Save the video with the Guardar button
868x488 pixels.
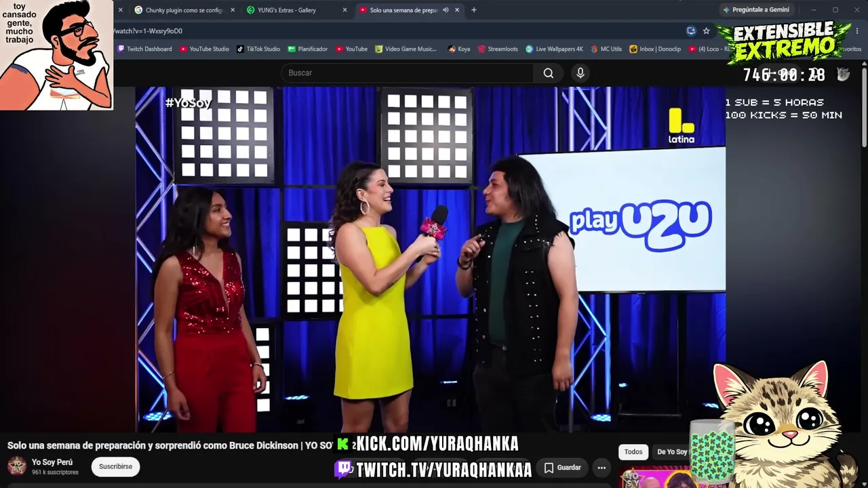(x=563, y=468)
